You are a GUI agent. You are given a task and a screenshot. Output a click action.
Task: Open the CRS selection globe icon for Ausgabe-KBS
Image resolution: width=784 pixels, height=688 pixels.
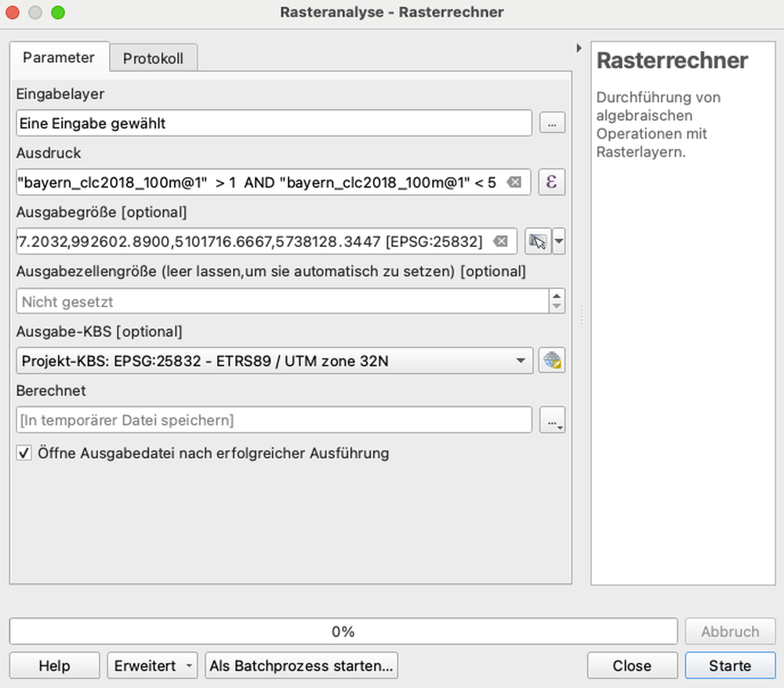tap(552, 360)
